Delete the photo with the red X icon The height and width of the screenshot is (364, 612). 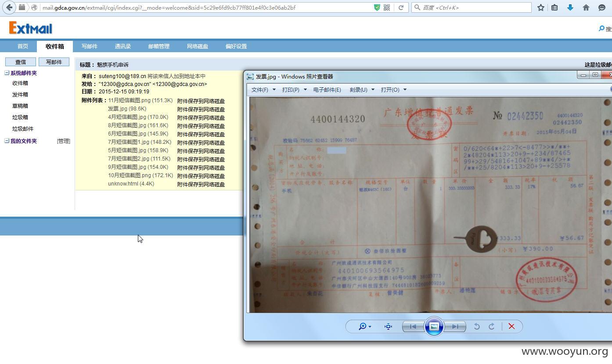pos(511,326)
